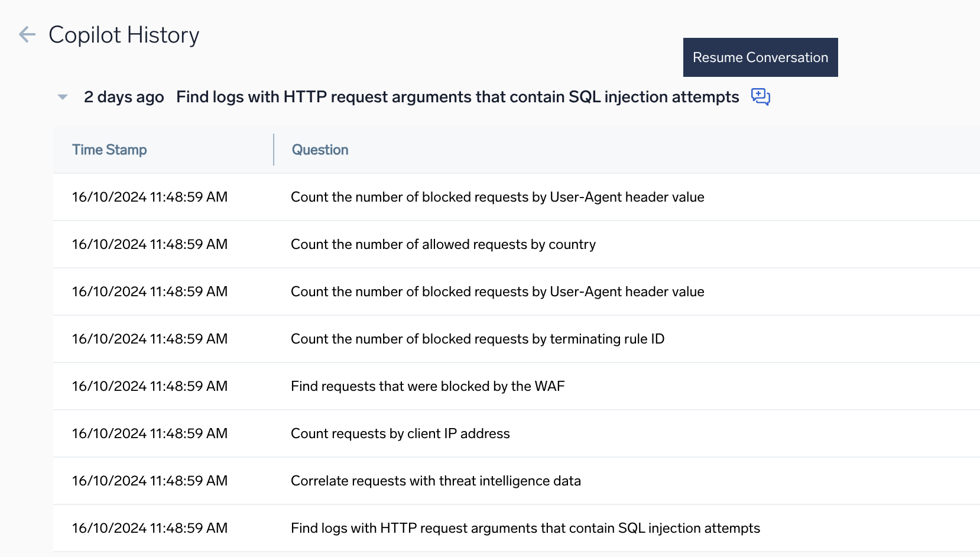This screenshot has height=557, width=980.
Task: Click the divider between Time Stamp and Question
Action: pyautogui.click(x=274, y=150)
